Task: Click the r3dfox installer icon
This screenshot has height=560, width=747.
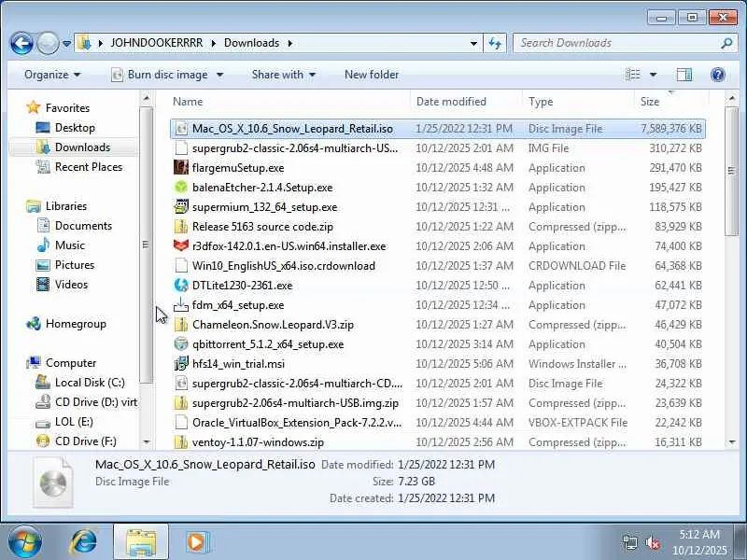Action: coord(181,245)
